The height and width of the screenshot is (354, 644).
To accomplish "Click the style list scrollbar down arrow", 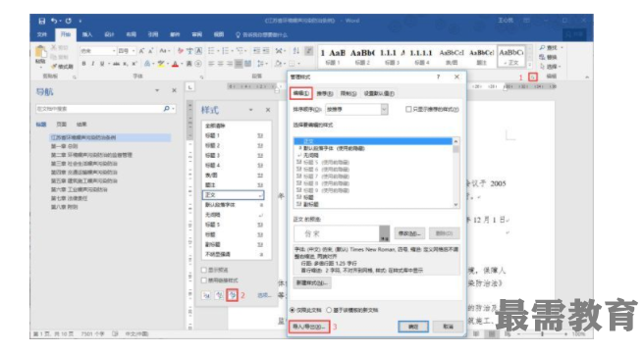I will pyautogui.click(x=456, y=204).
